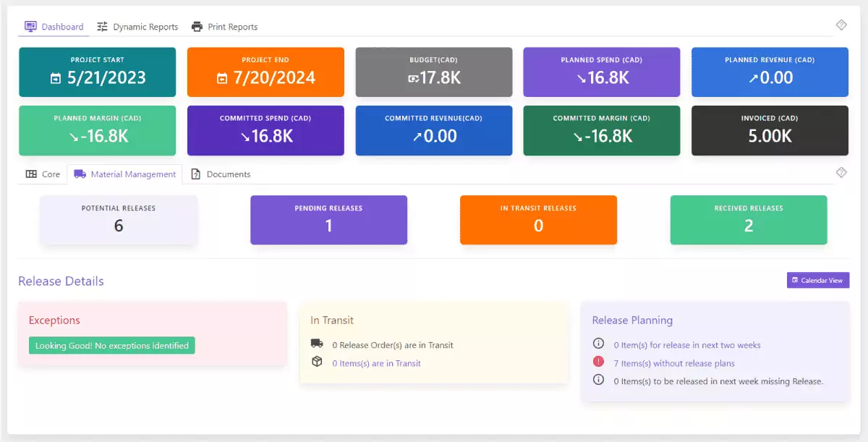868x442 pixels.
Task: Click the diamond help icon beside top tabs
Action: [841, 25]
